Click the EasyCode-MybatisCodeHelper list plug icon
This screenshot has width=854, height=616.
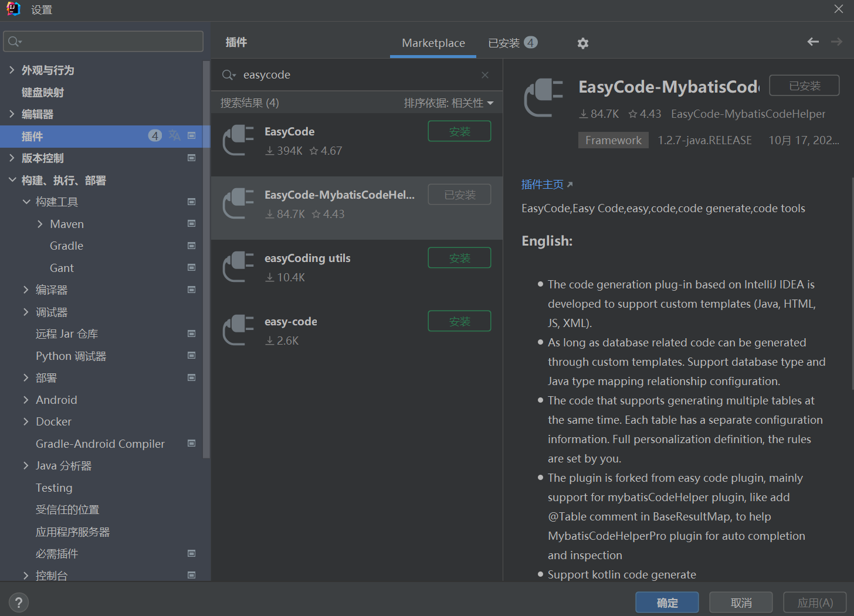(239, 204)
